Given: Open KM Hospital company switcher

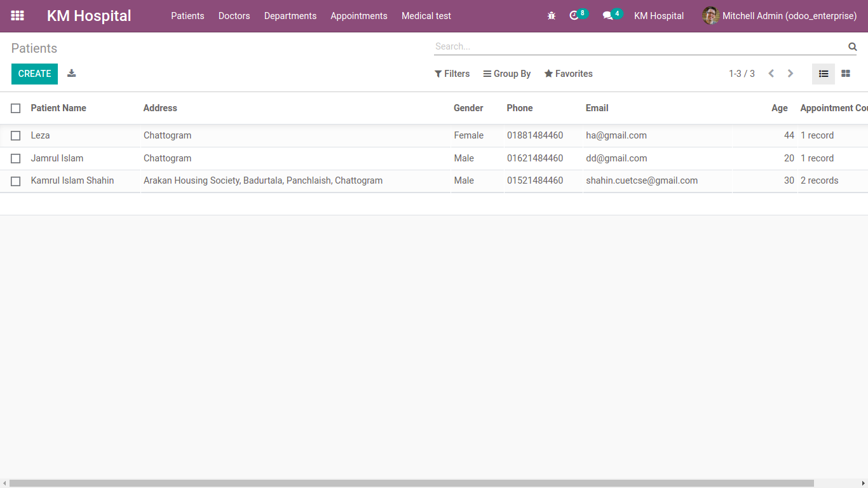Looking at the screenshot, I should pos(659,16).
